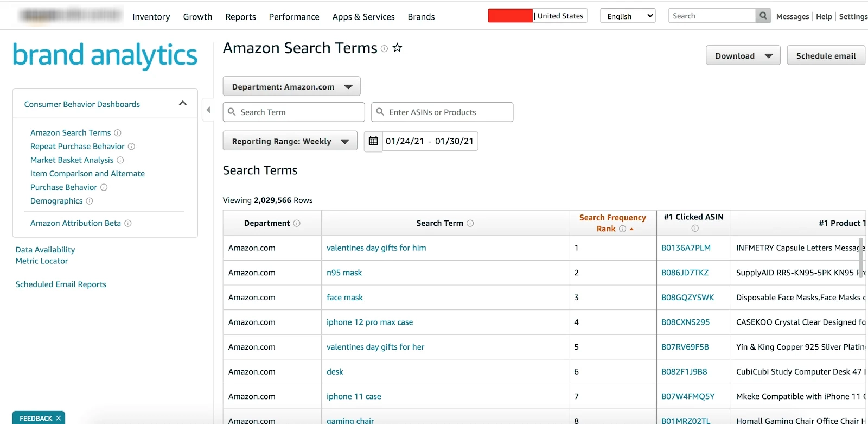Open ASIN B086JD7TKZ
The width and height of the screenshot is (868, 424).
(685, 273)
